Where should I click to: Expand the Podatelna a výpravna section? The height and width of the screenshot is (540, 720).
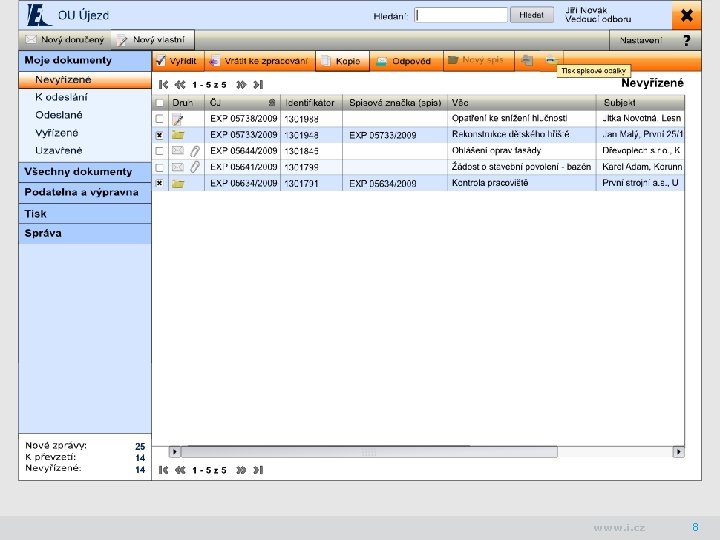click(85, 192)
